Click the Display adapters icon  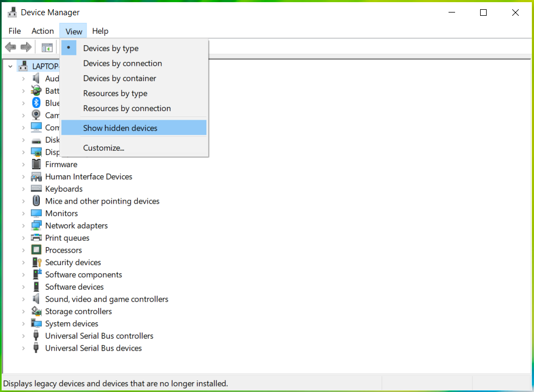(36, 152)
